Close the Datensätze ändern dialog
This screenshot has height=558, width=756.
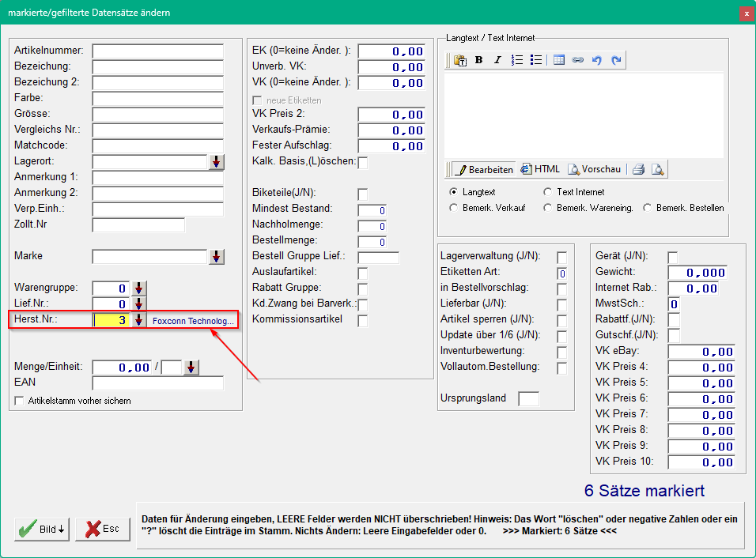747,13
